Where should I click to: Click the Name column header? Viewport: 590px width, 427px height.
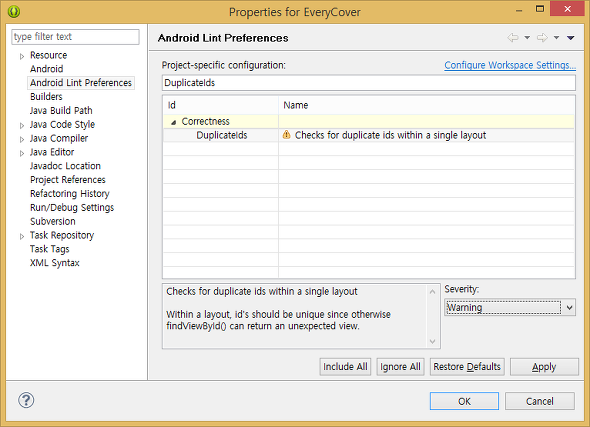pyautogui.click(x=427, y=105)
